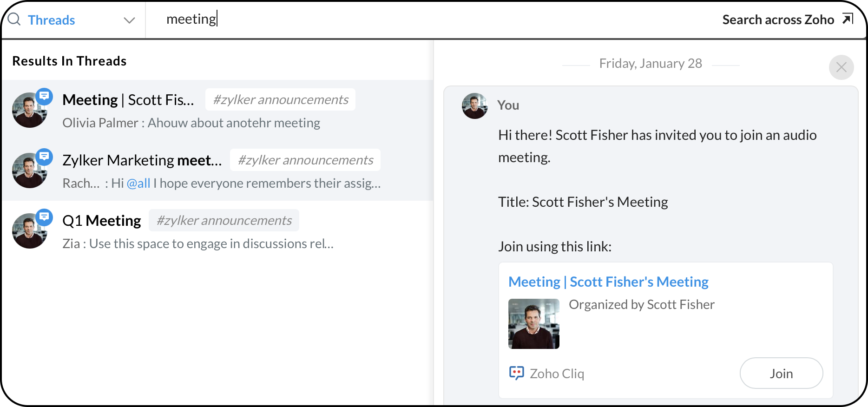Click the external arrow icon beside Search across Zoho
868x407 pixels.
(848, 19)
